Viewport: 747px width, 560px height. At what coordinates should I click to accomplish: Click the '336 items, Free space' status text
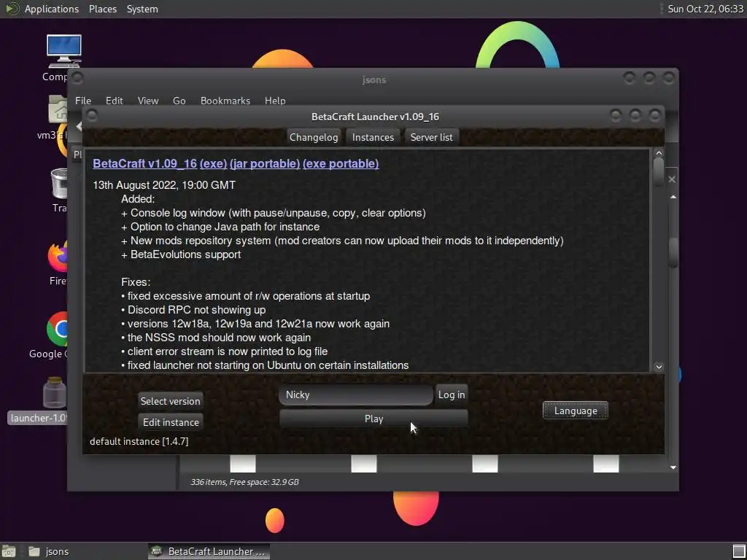coord(245,482)
